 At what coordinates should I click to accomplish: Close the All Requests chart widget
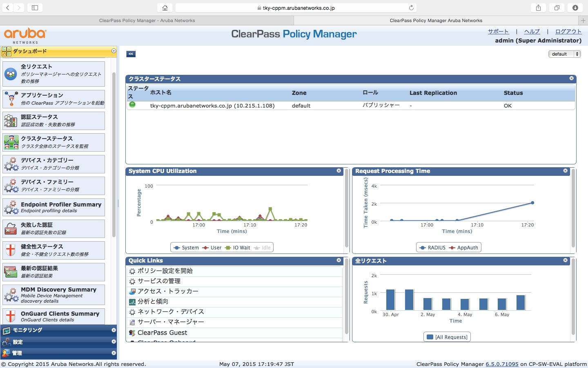click(x=565, y=260)
